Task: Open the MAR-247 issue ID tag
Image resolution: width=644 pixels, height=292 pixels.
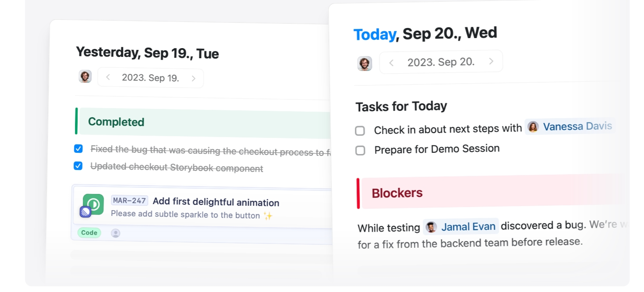Action: click(x=129, y=201)
